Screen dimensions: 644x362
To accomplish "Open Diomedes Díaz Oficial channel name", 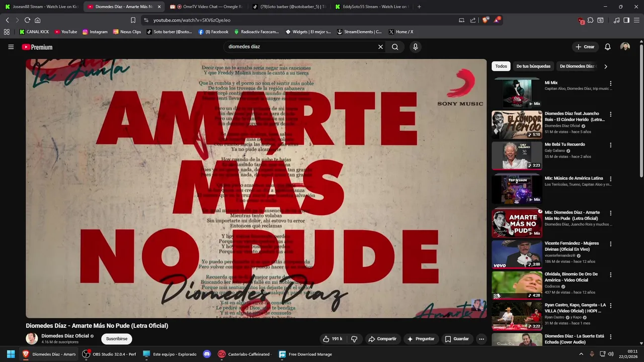I will tap(65, 336).
